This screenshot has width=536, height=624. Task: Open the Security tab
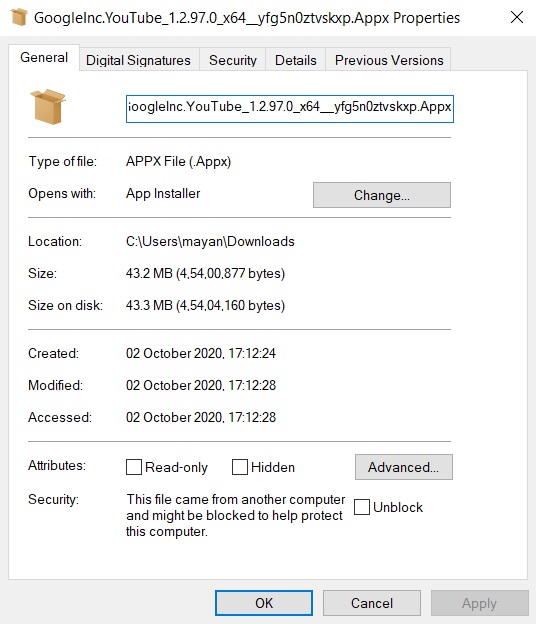233,60
